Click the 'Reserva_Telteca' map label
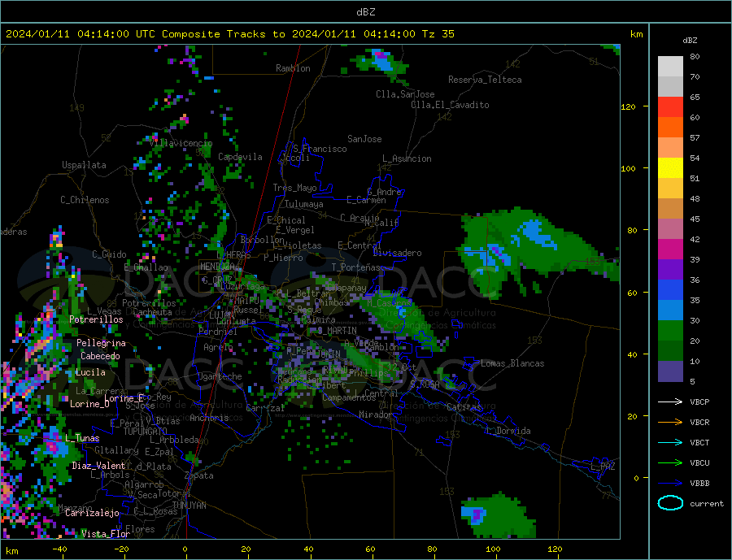 coord(485,80)
